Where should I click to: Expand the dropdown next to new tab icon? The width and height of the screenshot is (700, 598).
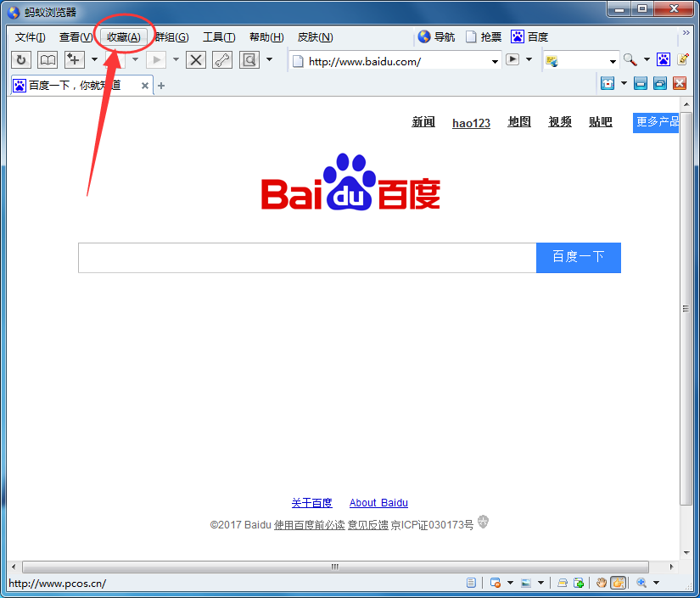point(94,59)
